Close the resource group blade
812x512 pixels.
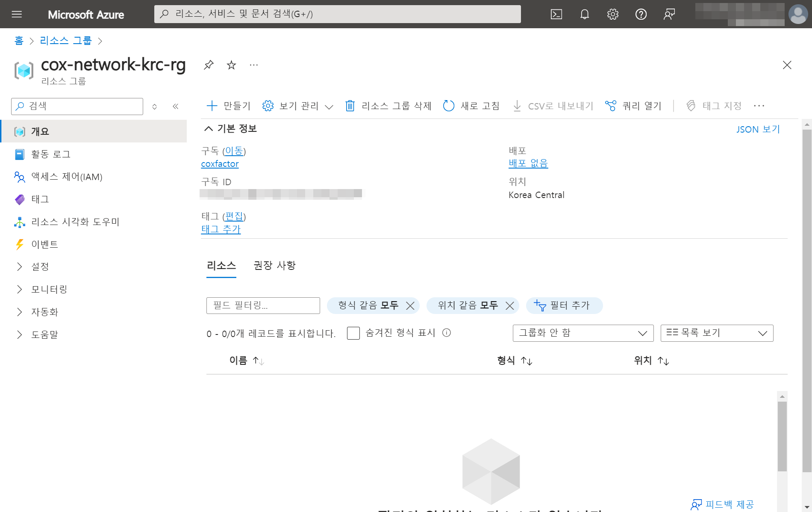(787, 65)
